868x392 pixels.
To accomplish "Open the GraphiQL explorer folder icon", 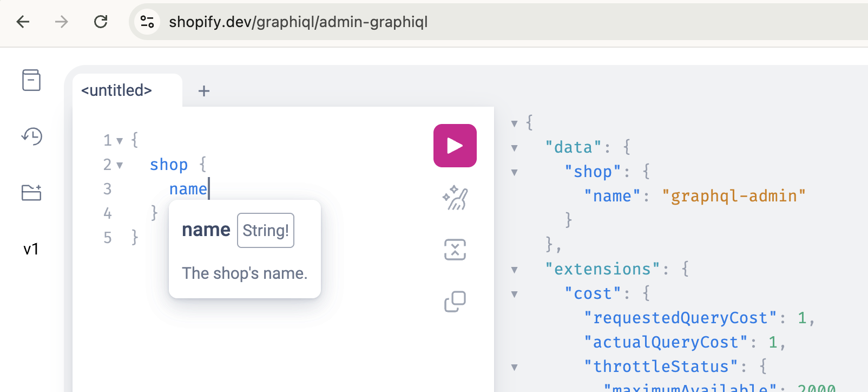I will click(x=31, y=193).
